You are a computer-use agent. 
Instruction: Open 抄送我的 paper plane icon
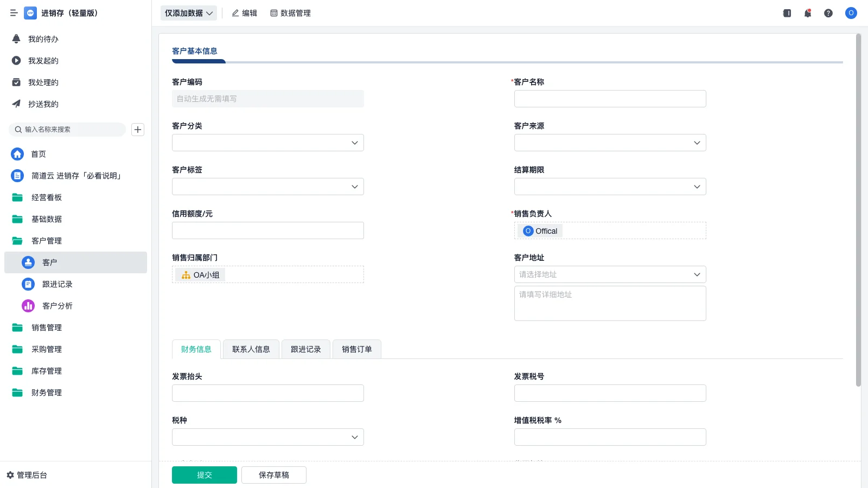click(16, 104)
